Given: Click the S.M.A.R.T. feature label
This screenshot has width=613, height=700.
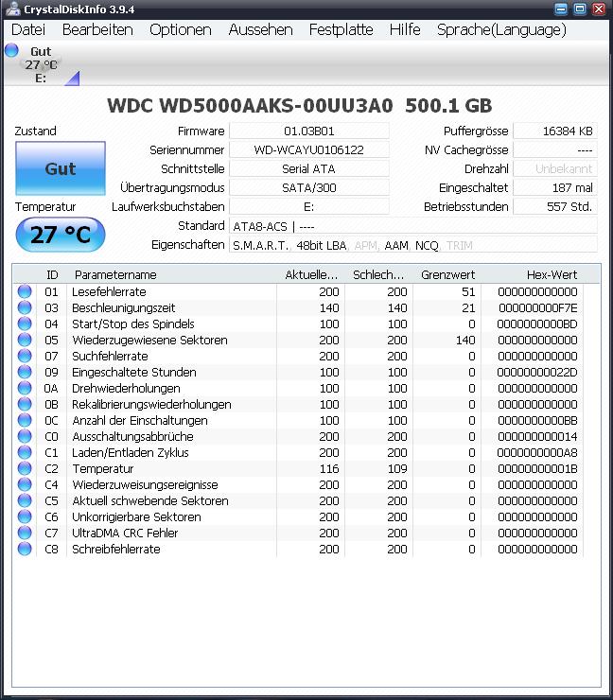Looking at the screenshot, I should click(x=261, y=246).
